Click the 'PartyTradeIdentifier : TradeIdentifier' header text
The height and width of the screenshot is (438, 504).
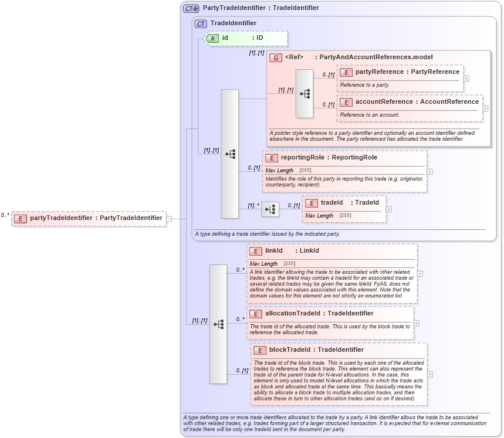[x=261, y=8]
